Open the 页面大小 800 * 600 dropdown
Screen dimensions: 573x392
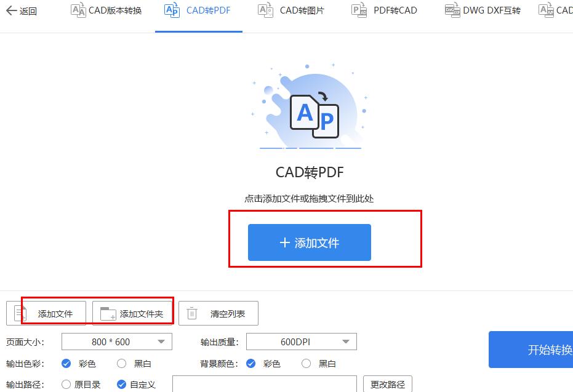117,342
